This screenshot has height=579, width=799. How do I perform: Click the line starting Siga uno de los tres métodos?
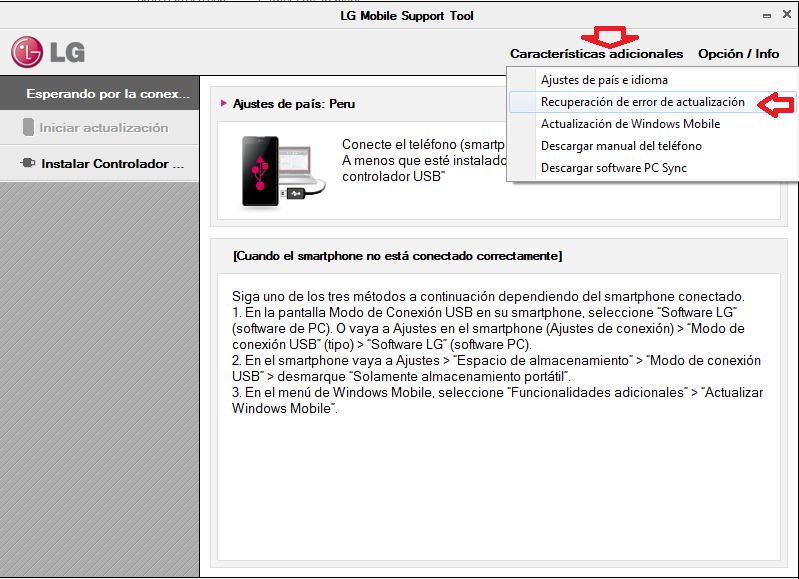coord(488,297)
